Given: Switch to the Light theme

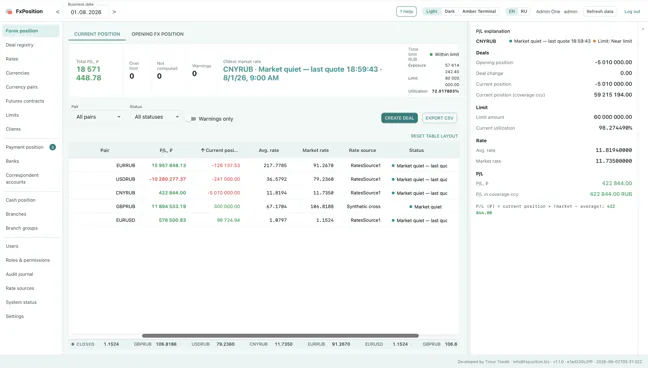Looking at the screenshot, I should pyautogui.click(x=431, y=12).
